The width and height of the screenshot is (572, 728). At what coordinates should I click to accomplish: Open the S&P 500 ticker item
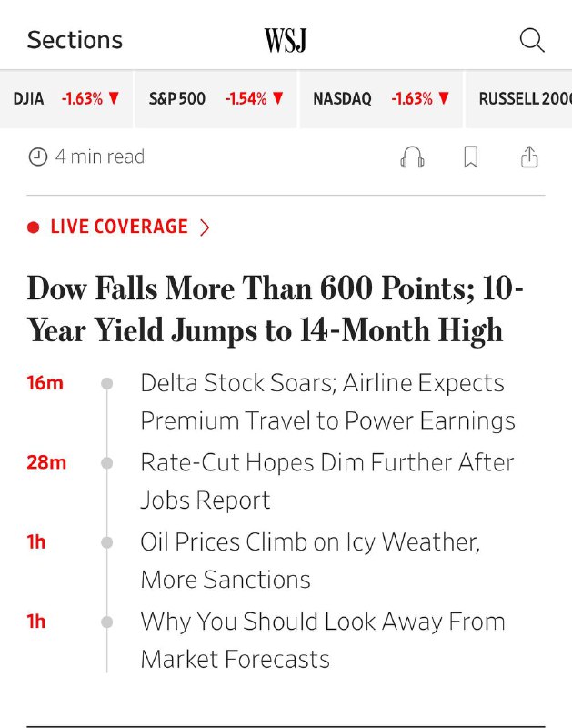(216, 99)
